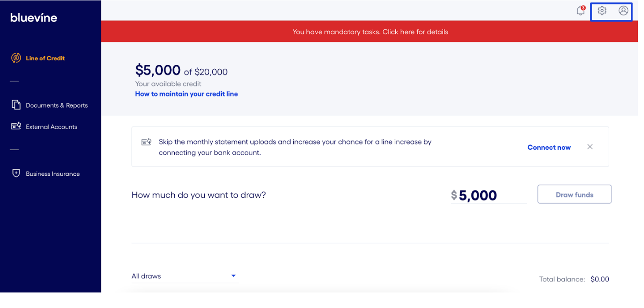The image size is (644, 308).
Task: Click the bank connection icon in the banner
Action: tap(146, 141)
